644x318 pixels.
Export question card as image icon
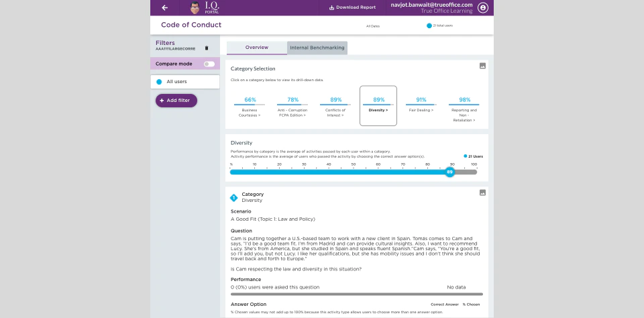click(x=482, y=193)
